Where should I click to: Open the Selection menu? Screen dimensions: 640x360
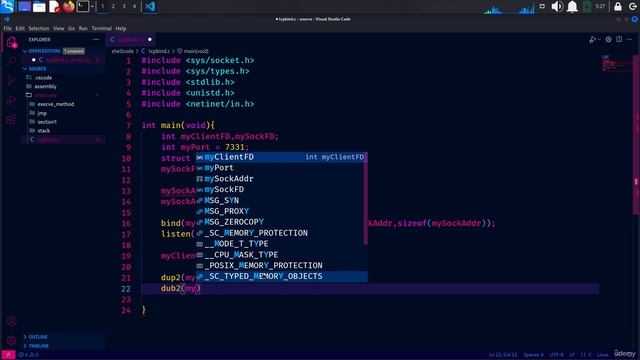pyautogui.click(x=39, y=29)
